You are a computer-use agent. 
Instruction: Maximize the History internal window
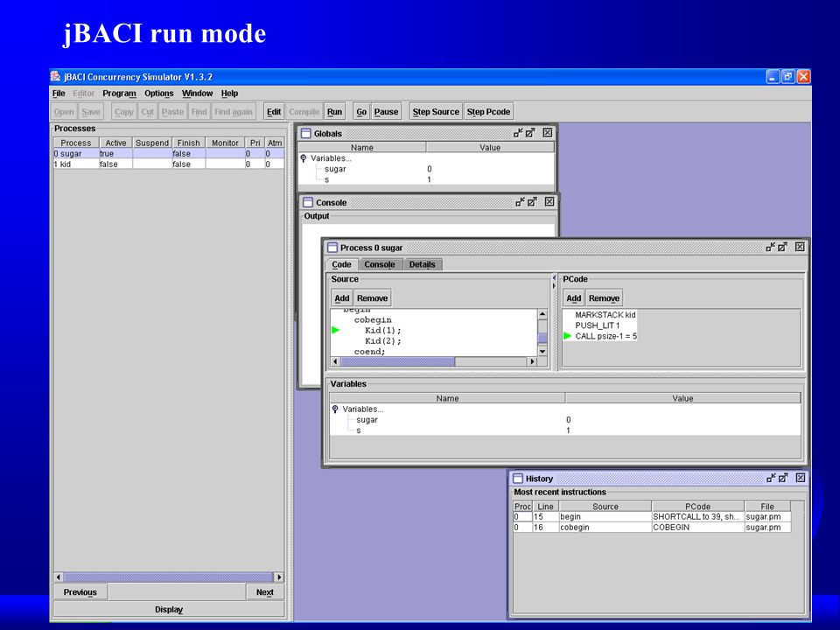[783, 478]
